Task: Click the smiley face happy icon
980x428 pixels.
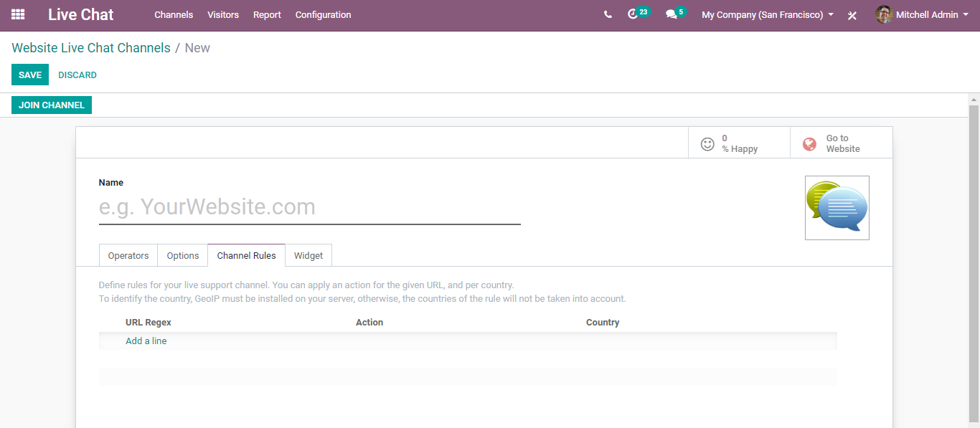Action: tap(707, 143)
